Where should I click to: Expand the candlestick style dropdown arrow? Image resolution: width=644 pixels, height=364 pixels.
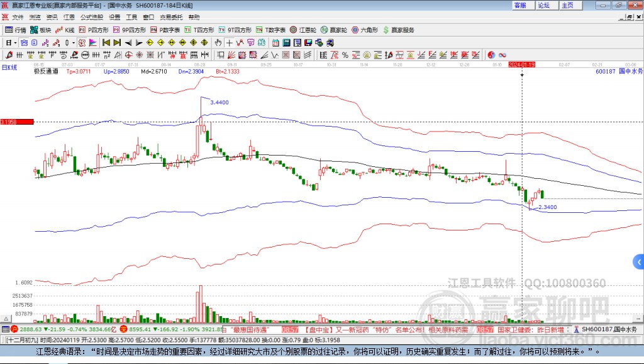pos(74,43)
